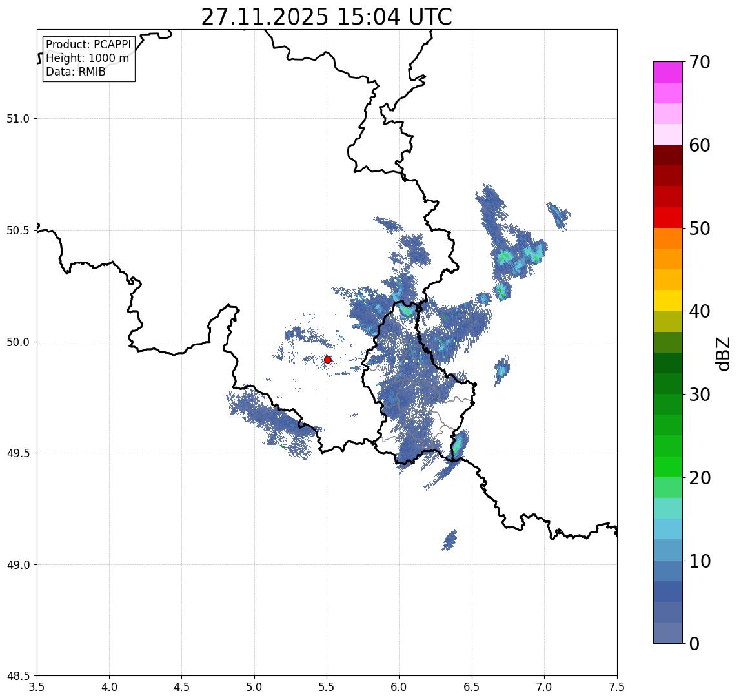The width and height of the screenshot is (739, 700).
Task: Click the longitude axis label '4.0'
Action: (109, 687)
